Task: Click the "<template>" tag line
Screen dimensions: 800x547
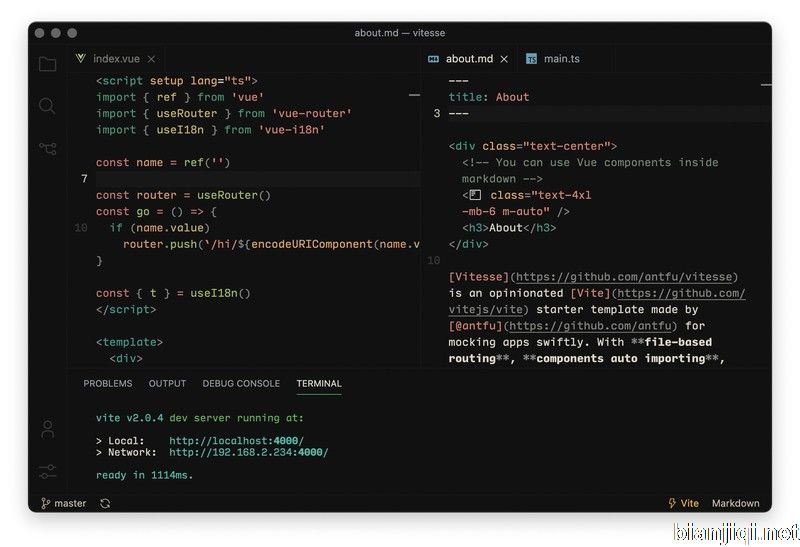Action: (129, 342)
